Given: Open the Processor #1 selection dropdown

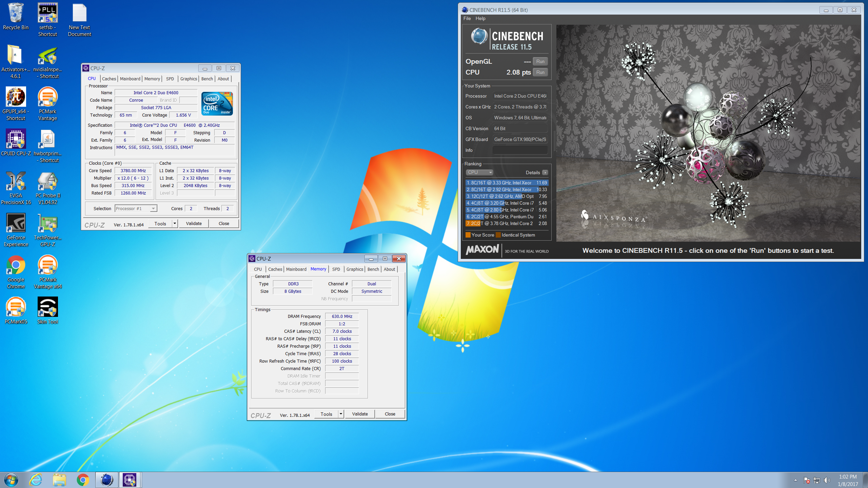Looking at the screenshot, I should pyautogui.click(x=136, y=208).
